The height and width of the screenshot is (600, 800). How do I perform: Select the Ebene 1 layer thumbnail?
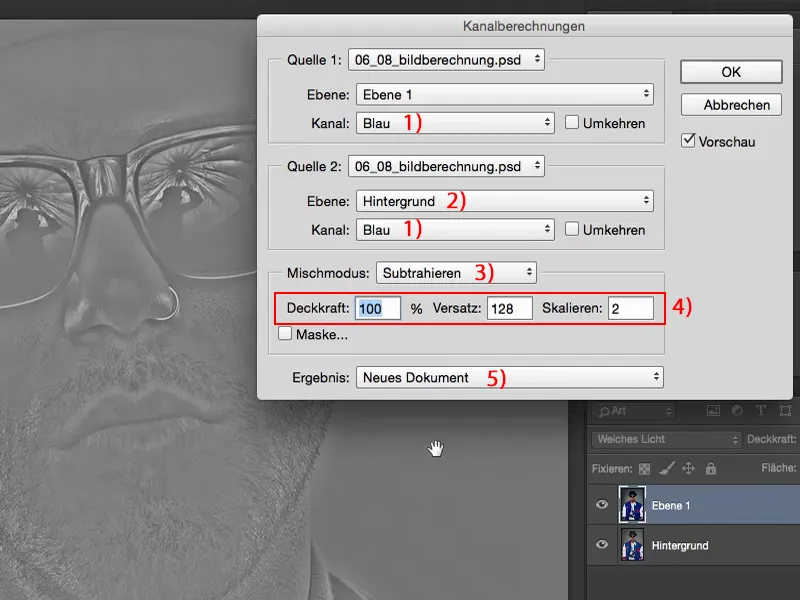632,505
